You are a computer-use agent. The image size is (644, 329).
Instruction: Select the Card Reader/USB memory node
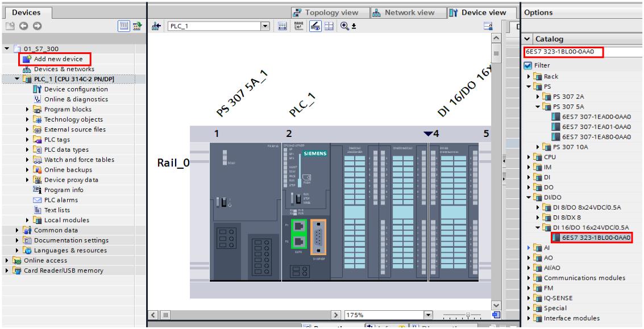[63, 270]
